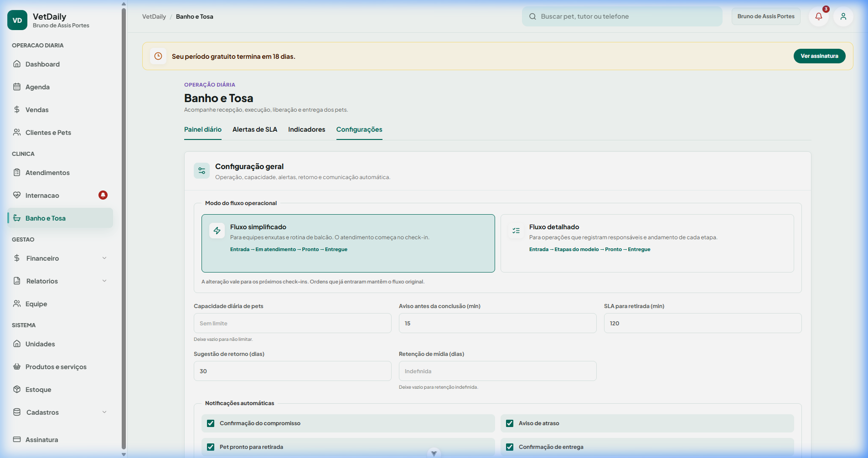The height and width of the screenshot is (458, 868).
Task: Switch to Painel diário tab
Action: coord(203,129)
